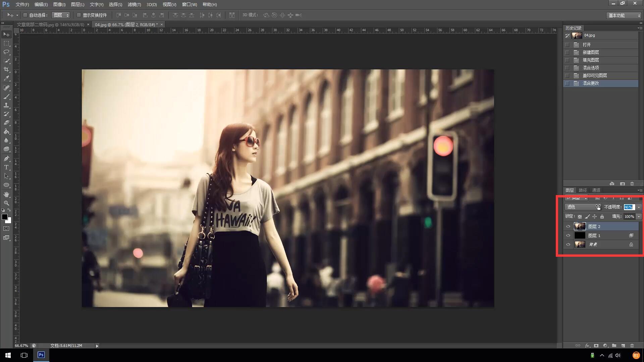Switch to the 通道 panel tab
The height and width of the screenshot is (362, 644).
(x=596, y=190)
